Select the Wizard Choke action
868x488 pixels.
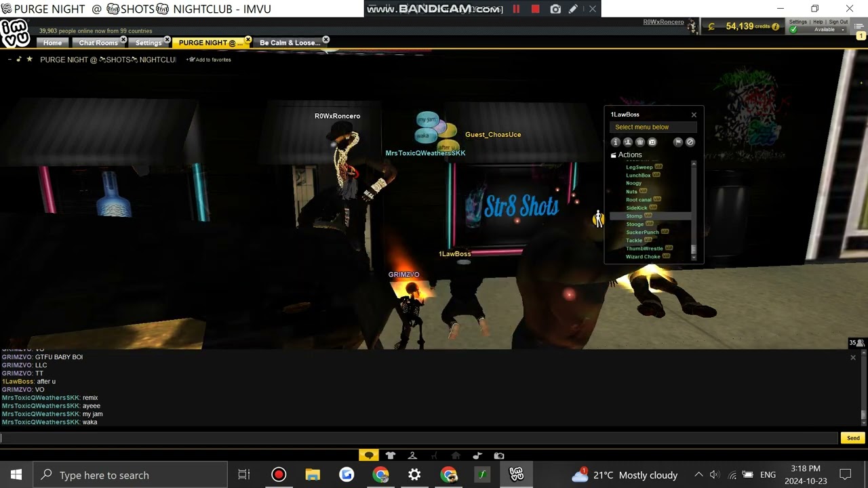[643, 256]
